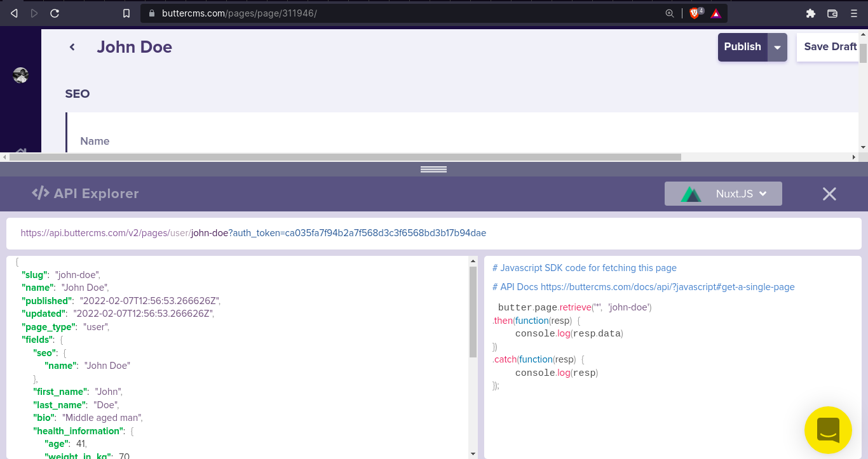Screen dimensions: 868x459
Task: Click the console.log(resp.data) code line
Action: 569,333
